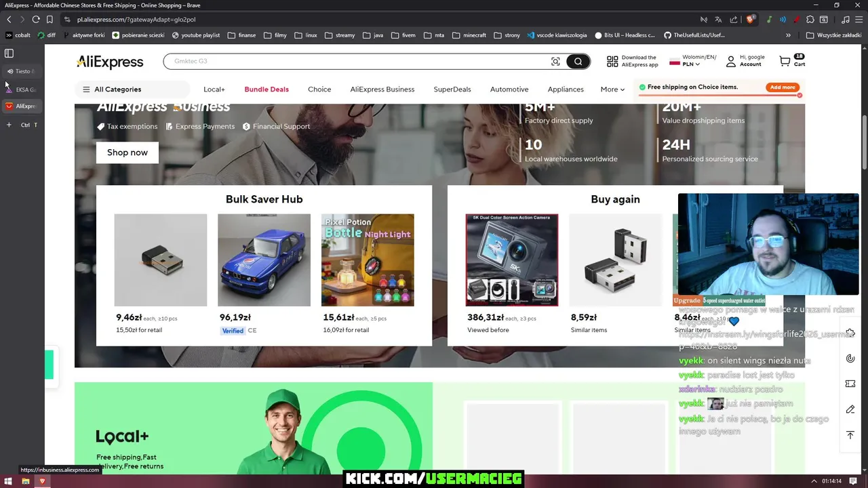Open the Bulk Saver Hub heading

264,199
